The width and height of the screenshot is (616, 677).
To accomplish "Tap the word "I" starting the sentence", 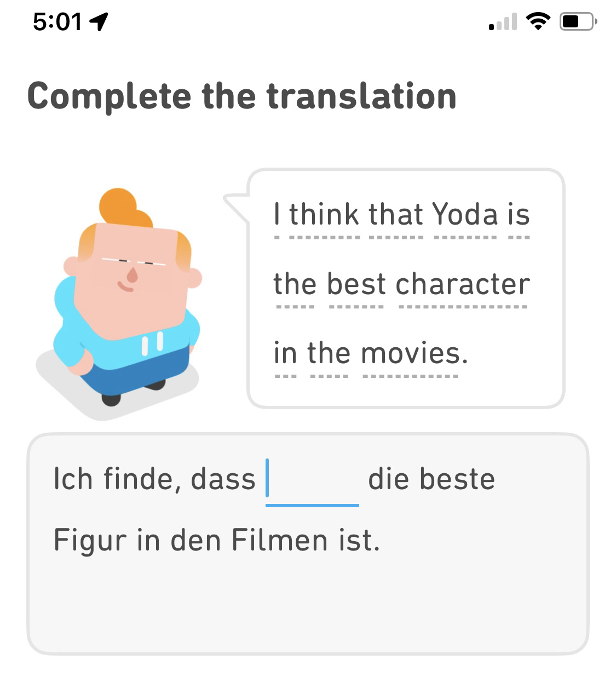I will point(277,214).
